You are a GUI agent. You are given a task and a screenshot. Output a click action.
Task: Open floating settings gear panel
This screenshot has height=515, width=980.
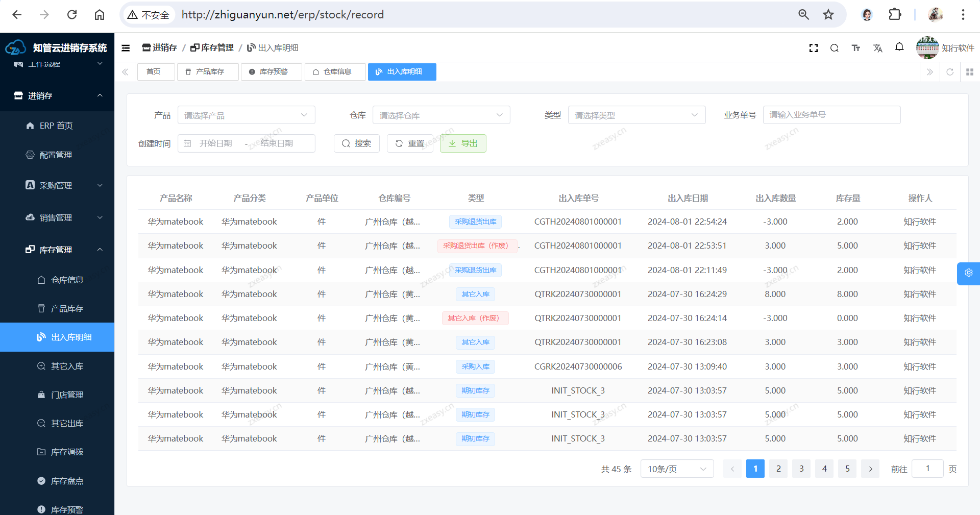(x=968, y=273)
